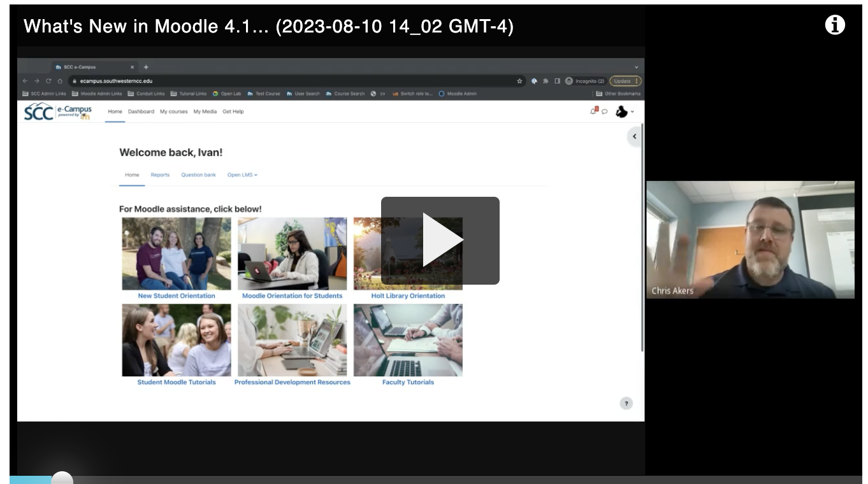
Task: Expand the Open LMS dropdown
Action: tap(242, 174)
